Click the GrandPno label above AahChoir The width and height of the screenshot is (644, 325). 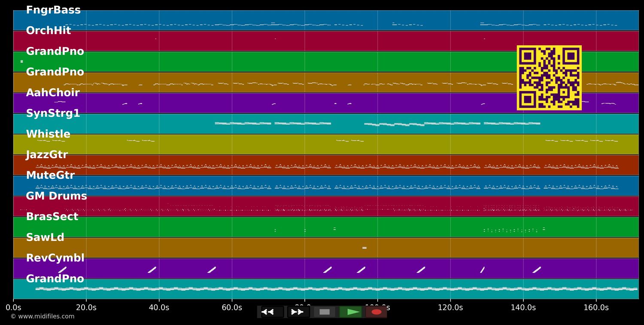click(55, 72)
